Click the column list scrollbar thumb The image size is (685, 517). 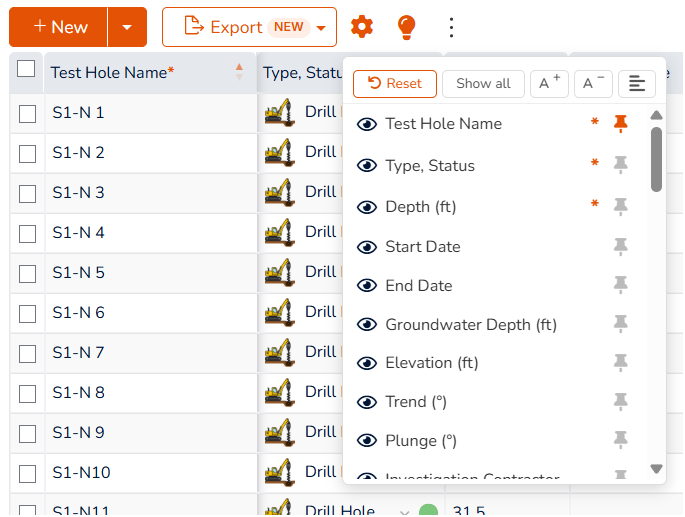click(656, 160)
